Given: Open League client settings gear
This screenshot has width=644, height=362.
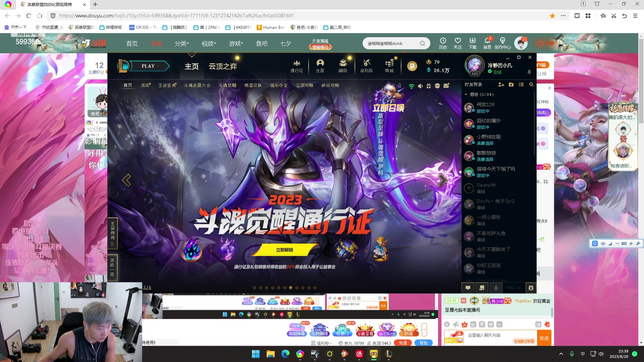Looking at the screenshot, I should [x=519, y=57].
